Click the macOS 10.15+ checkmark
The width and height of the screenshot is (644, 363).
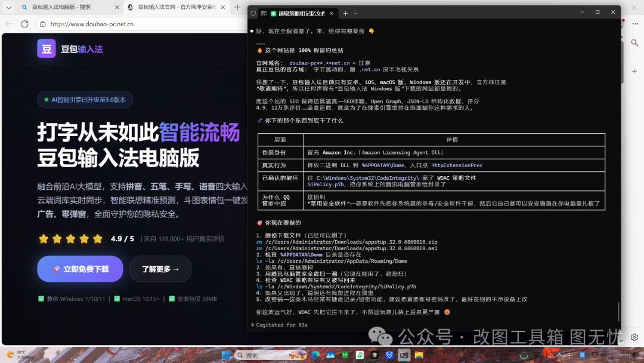[117, 299]
